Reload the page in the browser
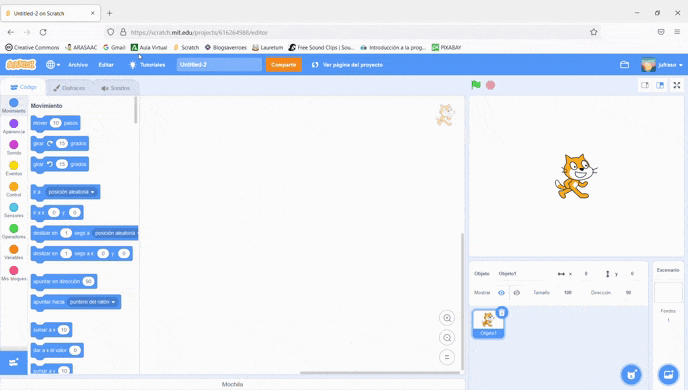Image resolution: width=688 pixels, height=390 pixels. click(43, 32)
